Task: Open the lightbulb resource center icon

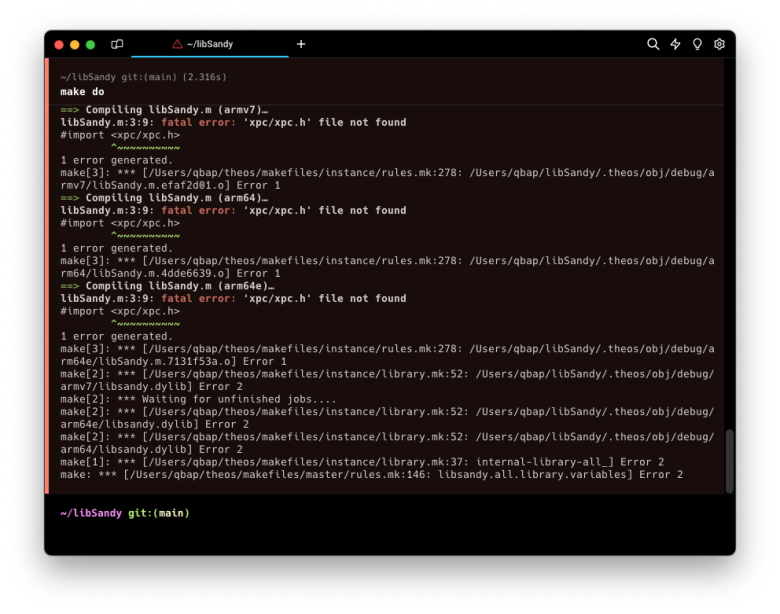Action: click(697, 44)
